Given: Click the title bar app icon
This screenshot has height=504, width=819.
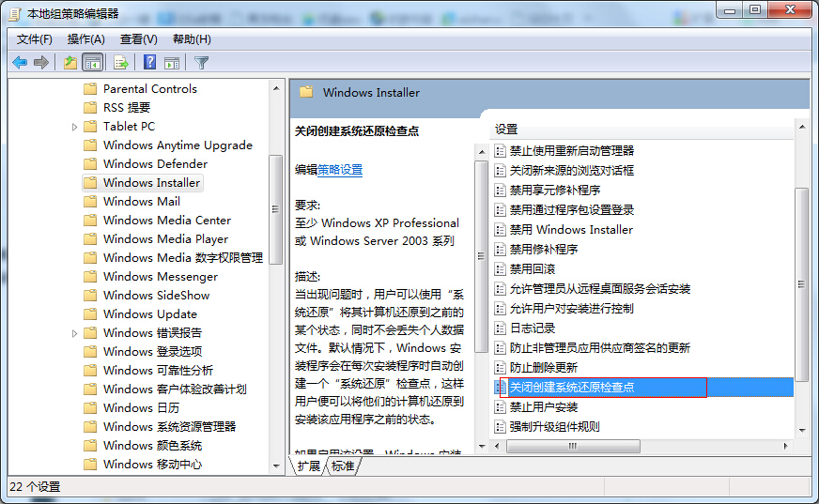Looking at the screenshot, I should [x=16, y=14].
